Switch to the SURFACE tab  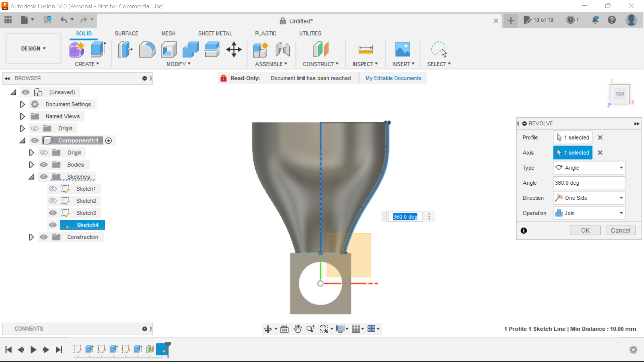126,33
